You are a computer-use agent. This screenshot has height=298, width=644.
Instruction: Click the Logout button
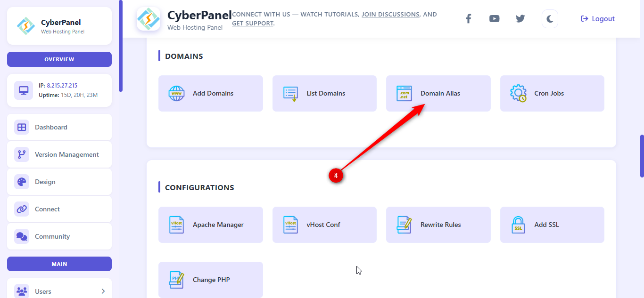pos(598,19)
